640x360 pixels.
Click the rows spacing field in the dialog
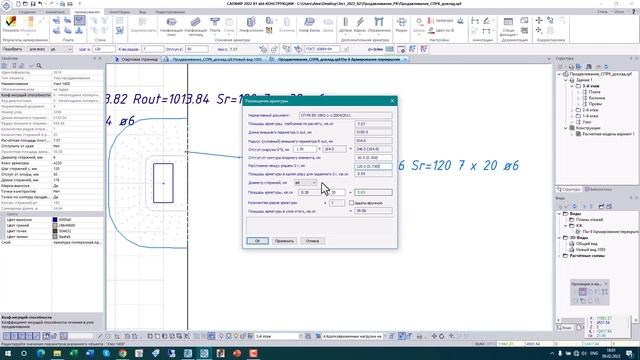point(373,166)
